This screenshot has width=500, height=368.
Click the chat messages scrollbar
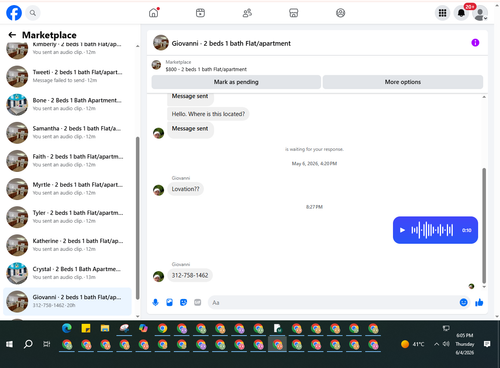click(484, 225)
